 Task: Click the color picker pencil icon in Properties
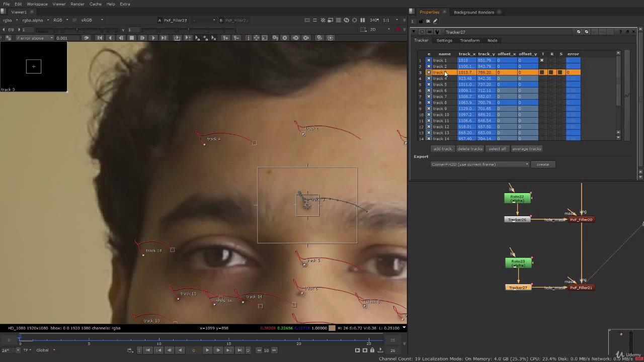pos(435,21)
